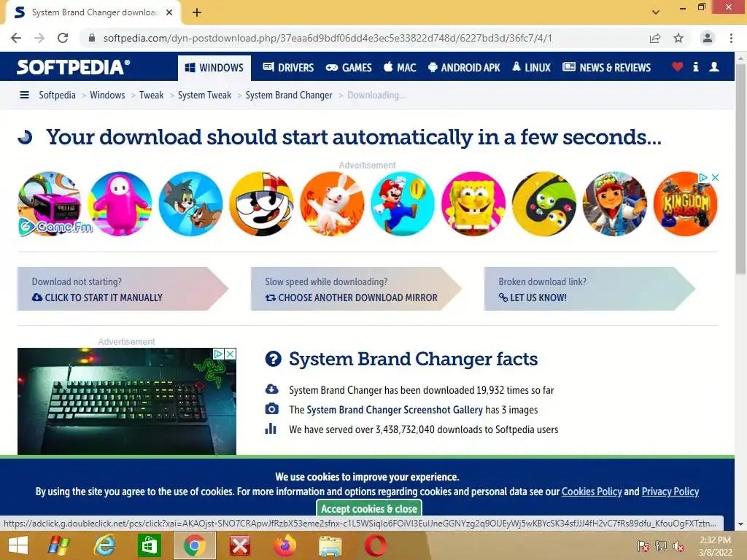Image resolution: width=747 pixels, height=560 pixels.
Task: Open the Chrome three-dot menu
Action: 731,38
